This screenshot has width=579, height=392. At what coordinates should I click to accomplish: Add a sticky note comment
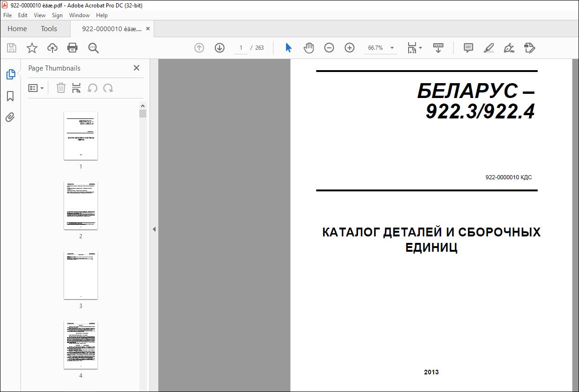coord(468,48)
